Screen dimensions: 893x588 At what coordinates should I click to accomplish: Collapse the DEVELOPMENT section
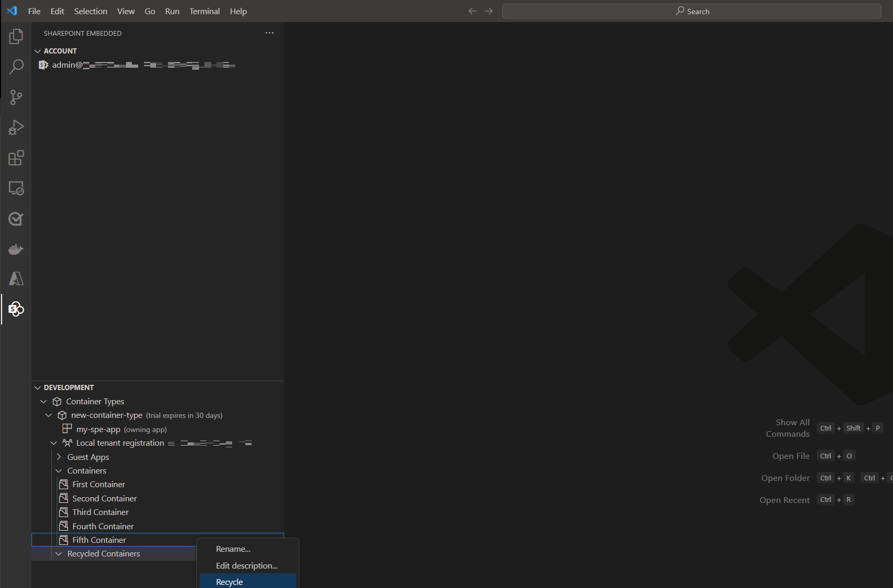click(x=37, y=387)
